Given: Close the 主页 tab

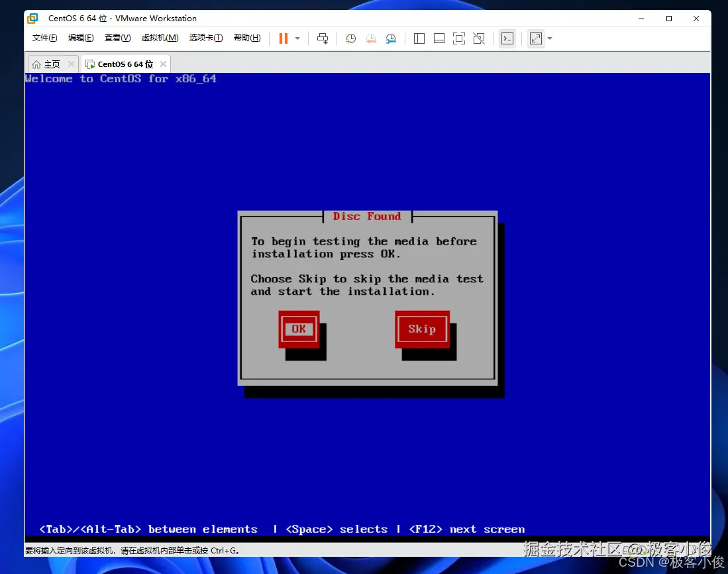Looking at the screenshot, I should pyautogui.click(x=71, y=64).
